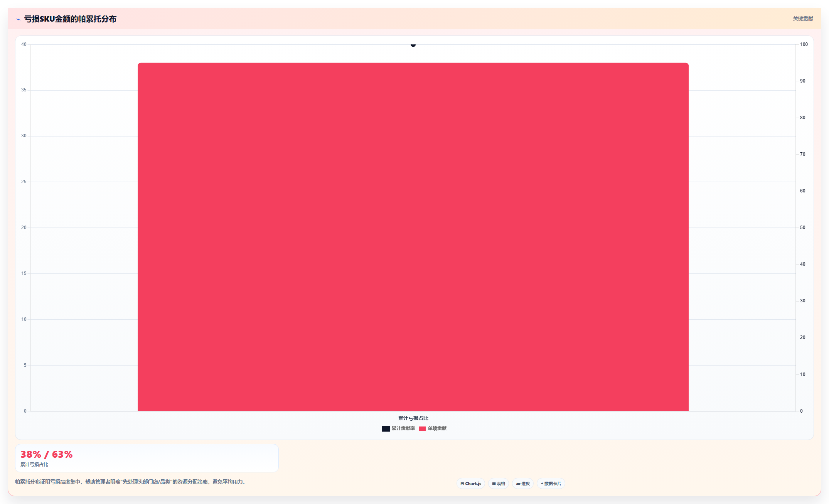
Task: Select the 进度 chip
Action: coord(523,484)
